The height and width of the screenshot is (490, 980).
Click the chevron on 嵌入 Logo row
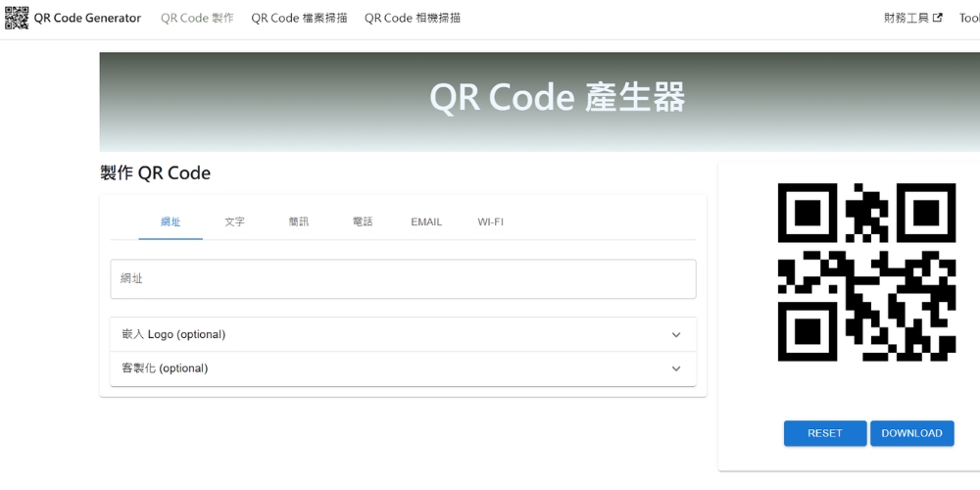tap(675, 335)
